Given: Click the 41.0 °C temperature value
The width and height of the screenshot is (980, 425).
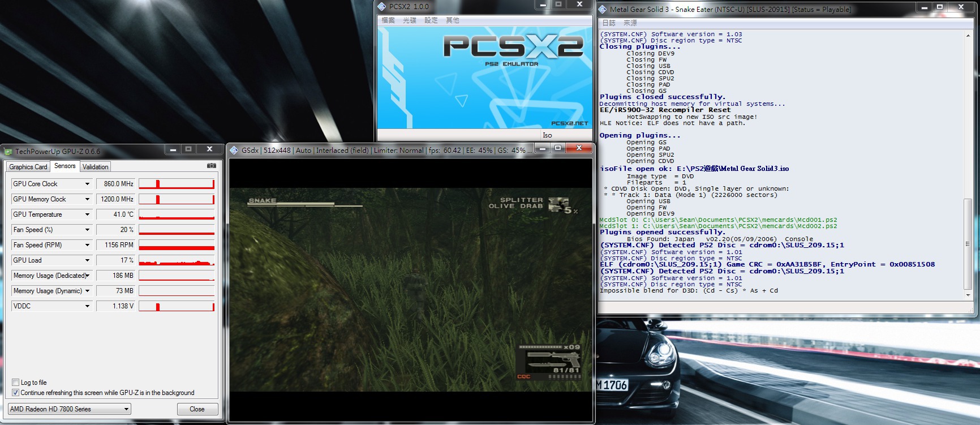Looking at the screenshot, I should tap(115, 214).
